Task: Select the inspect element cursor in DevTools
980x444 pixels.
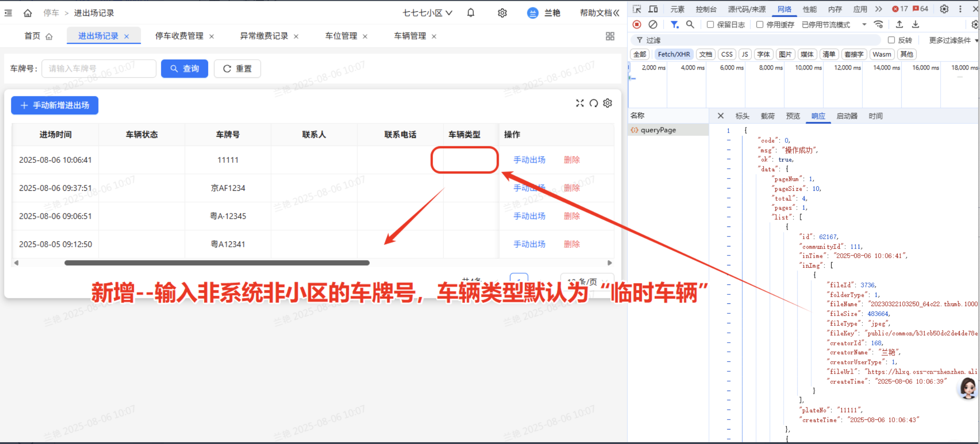Action: 637,9
